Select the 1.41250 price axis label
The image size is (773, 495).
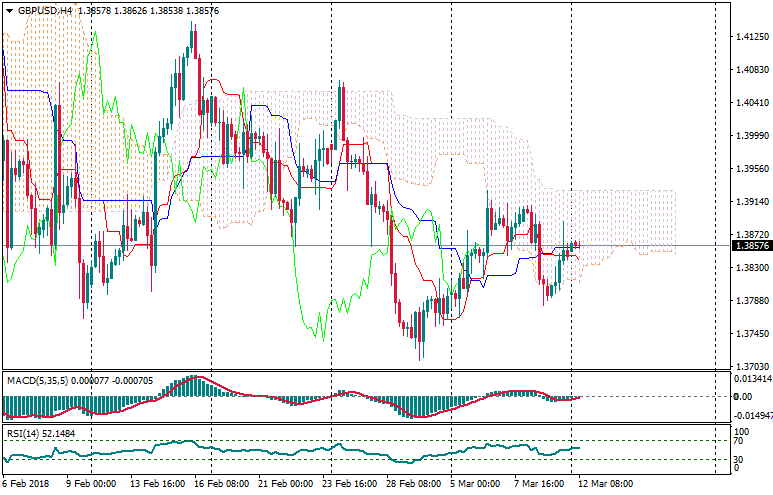point(750,37)
